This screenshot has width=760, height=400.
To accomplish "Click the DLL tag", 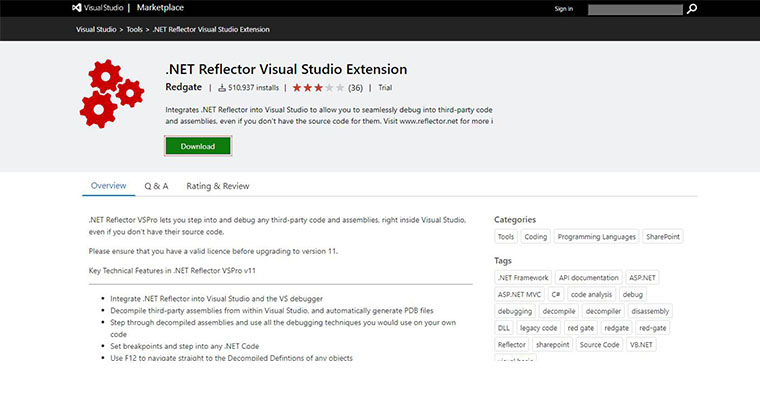I will [x=504, y=328].
